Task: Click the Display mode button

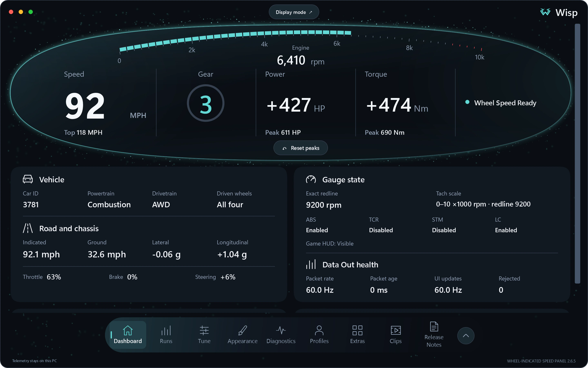Action: [x=294, y=12]
